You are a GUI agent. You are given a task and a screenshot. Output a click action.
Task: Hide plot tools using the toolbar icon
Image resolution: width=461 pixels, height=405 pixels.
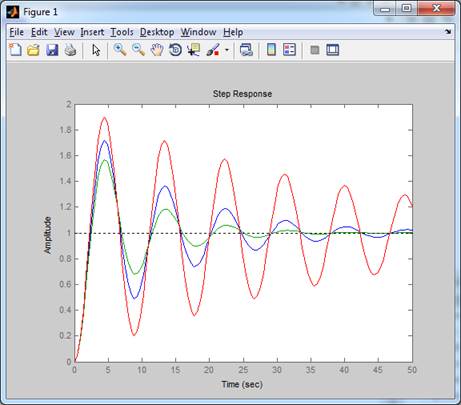(x=315, y=50)
